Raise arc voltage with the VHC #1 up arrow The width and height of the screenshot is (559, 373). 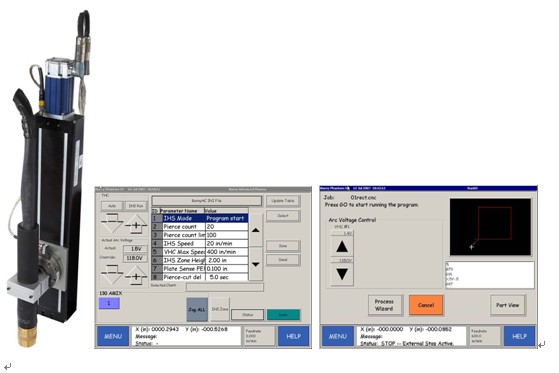point(342,247)
